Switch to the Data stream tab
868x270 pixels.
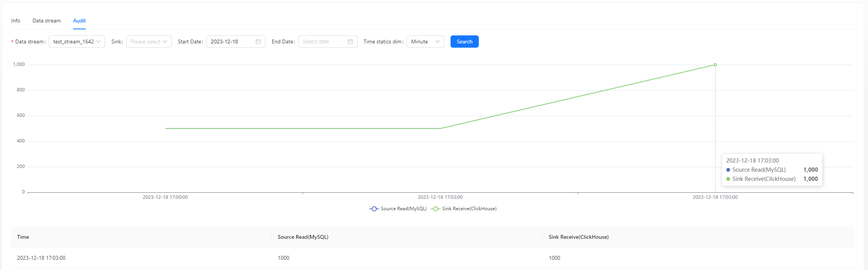[46, 21]
